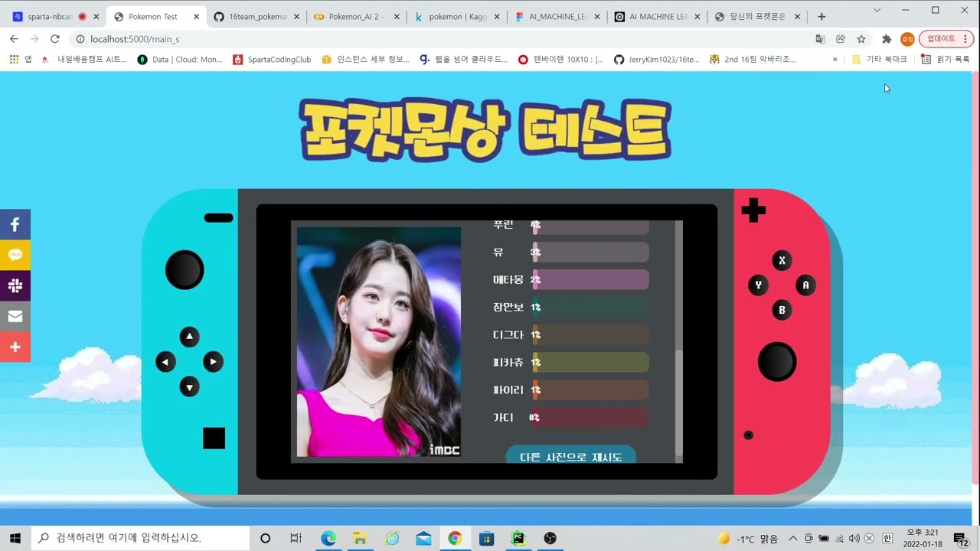Switch to the 16team_pokemon GitHub tab
The image size is (980, 551).
point(256,16)
